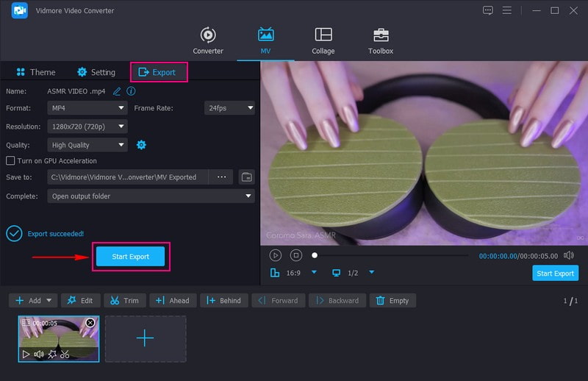Image resolution: width=588 pixels, height=381 pixels.
Task: Open the Frame Rate 24fps dropdown
Action: tap(229, 107)
